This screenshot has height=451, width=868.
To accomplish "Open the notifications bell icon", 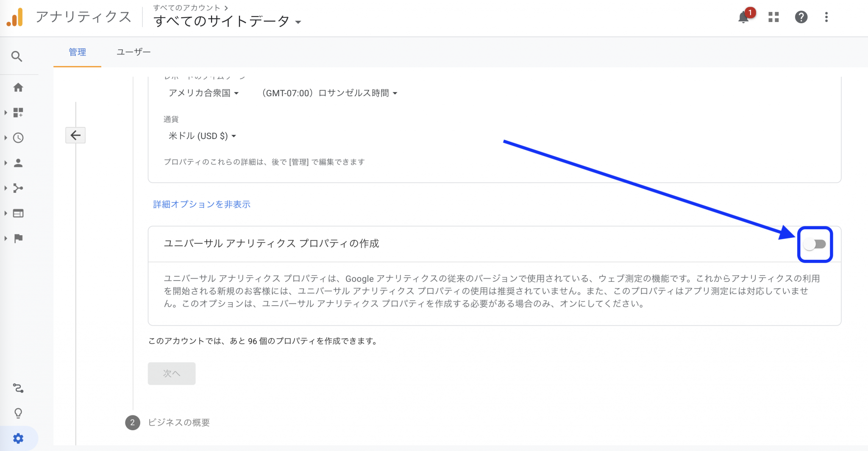I will pyautogui.click(x=743, y=17).
